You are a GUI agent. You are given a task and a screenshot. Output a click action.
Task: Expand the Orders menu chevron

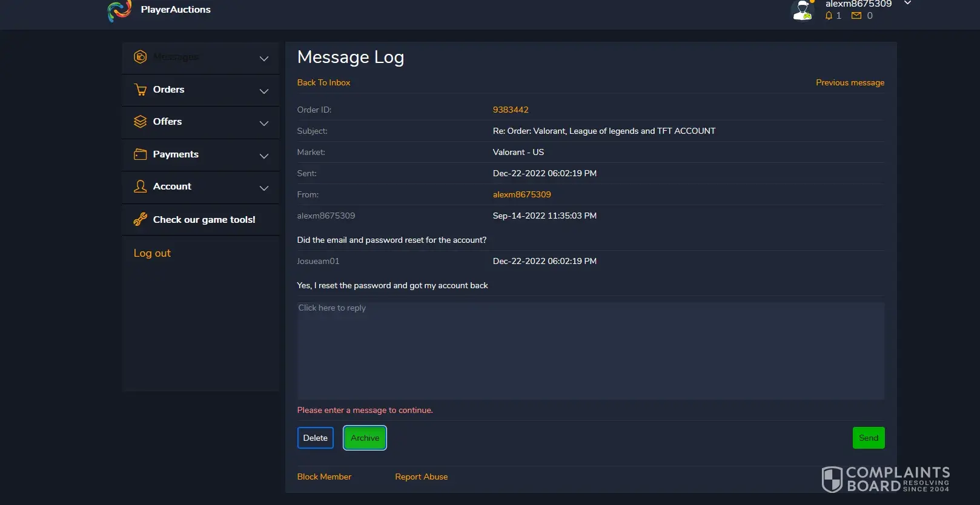pyautogui.click(x=264, y=91)
